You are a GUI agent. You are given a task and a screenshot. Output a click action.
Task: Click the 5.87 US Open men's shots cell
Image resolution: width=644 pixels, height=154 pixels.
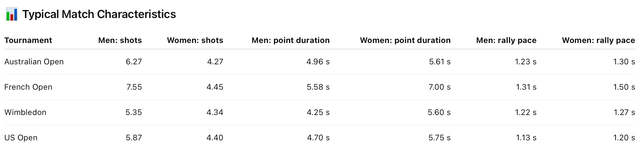coord(134,138)
